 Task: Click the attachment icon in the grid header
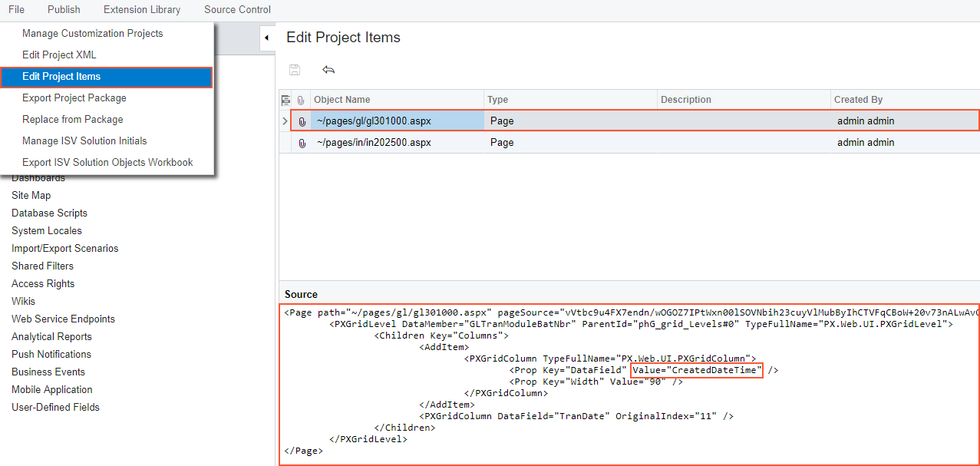coord(301,100)
